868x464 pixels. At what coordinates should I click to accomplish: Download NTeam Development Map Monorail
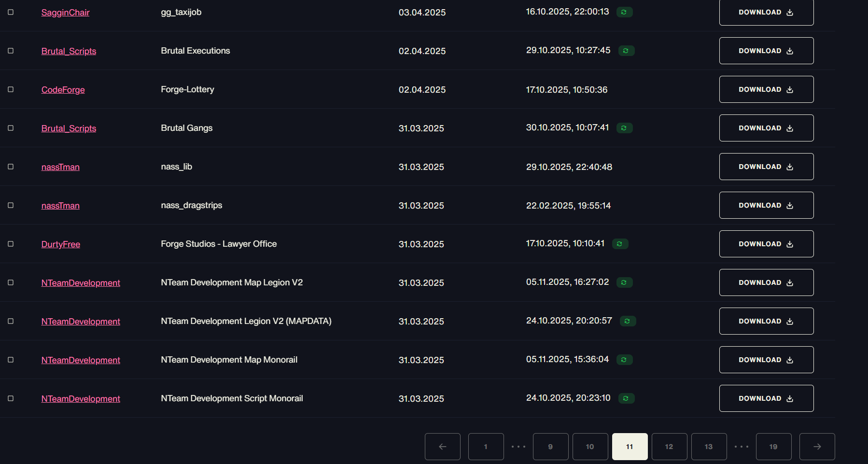767,360
